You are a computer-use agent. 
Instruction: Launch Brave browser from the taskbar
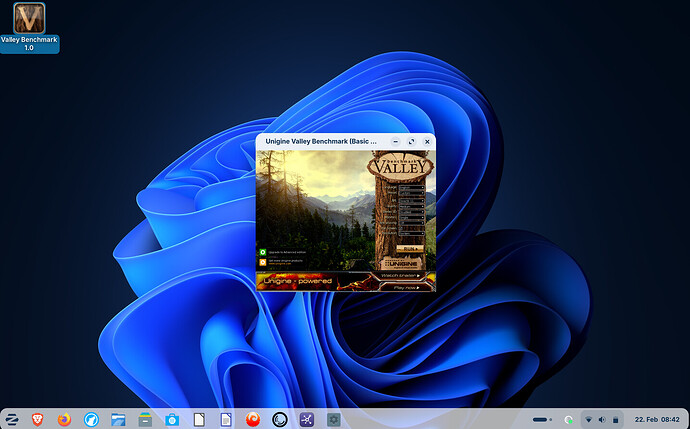38,419
